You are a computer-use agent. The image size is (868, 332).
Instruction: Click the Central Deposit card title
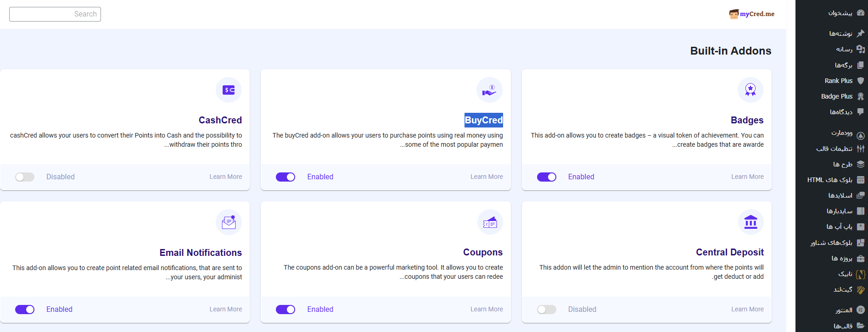click(x=730, y=252)
